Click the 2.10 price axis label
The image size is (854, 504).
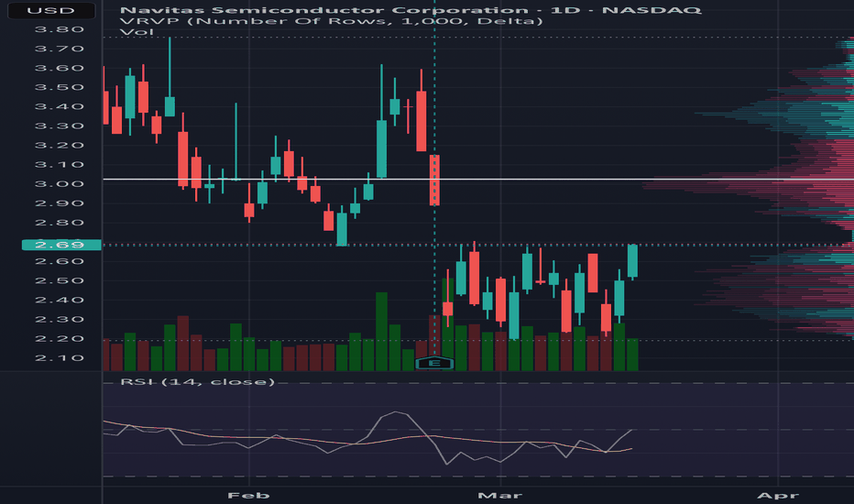pos(60,358)
